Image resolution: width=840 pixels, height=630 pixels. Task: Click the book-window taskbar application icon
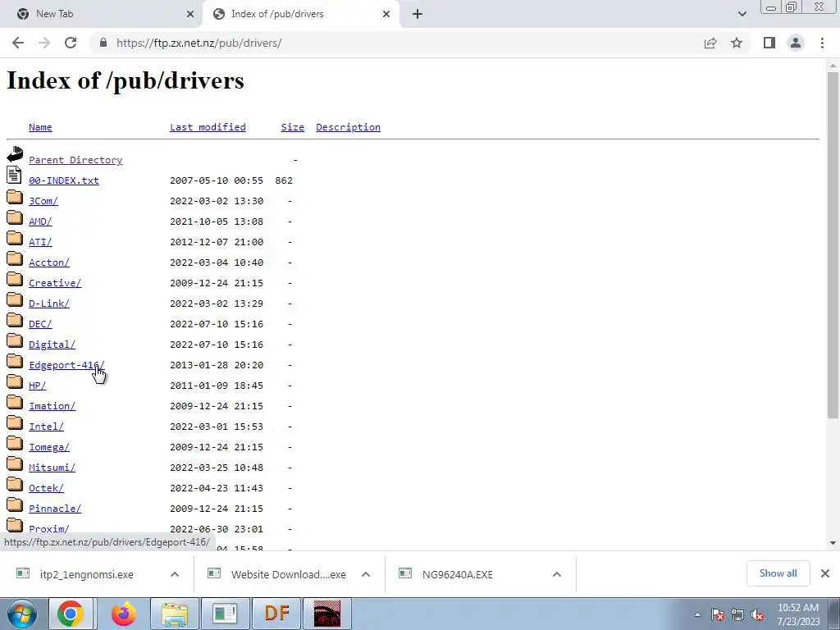coord(225,614)
